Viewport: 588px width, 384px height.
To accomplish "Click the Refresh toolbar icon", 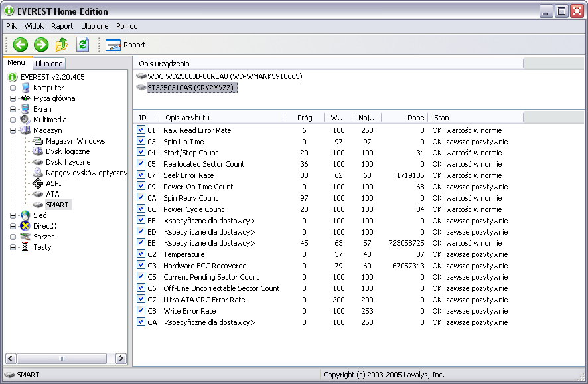I will (82, 45).
